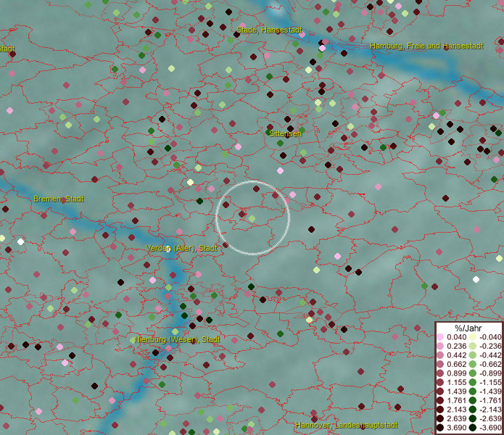Select the 'Sittensen' place label
Screen dimensions: 504x435
click(286, 133)
